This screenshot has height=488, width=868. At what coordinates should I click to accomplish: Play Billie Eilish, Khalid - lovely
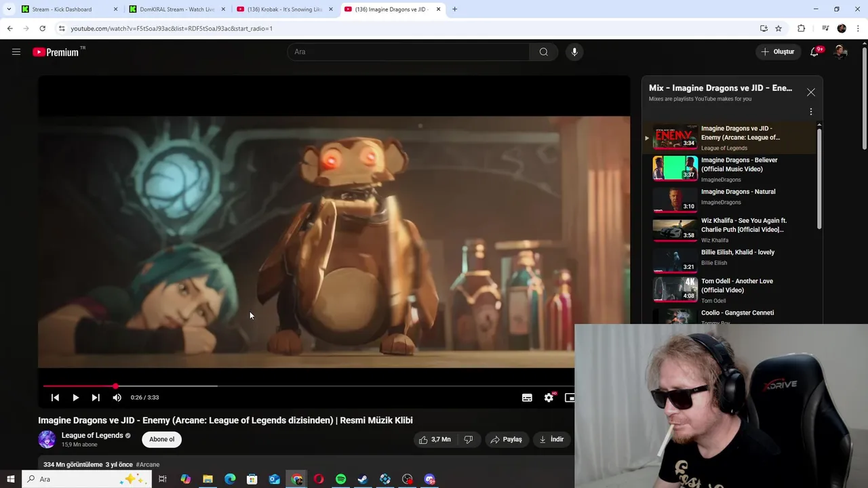(729, 261)
